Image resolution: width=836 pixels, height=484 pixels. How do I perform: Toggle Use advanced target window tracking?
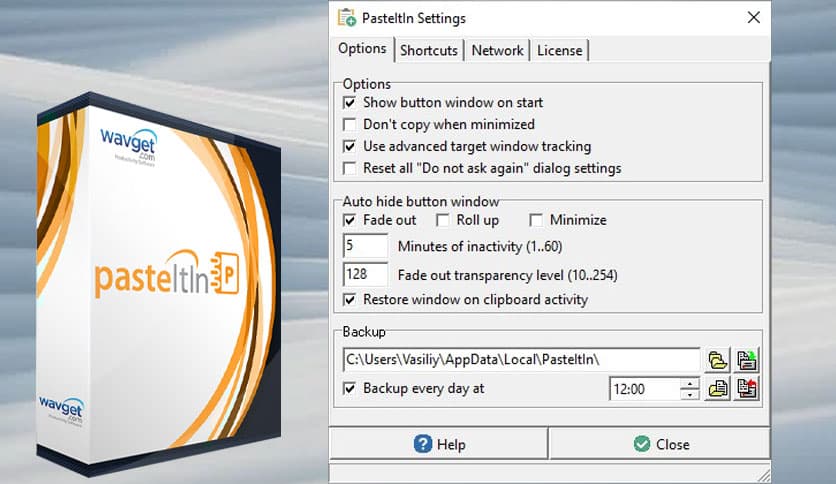point(350,146)
